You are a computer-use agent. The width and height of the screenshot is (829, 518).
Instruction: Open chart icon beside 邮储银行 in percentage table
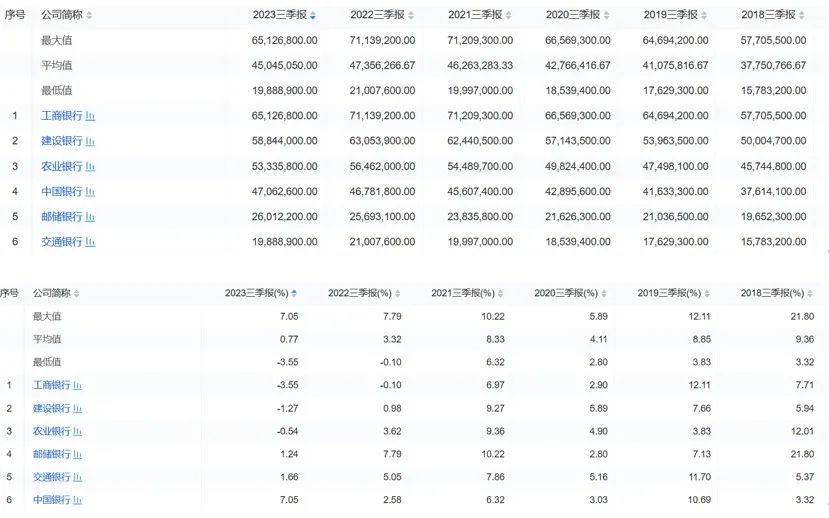pyautogui.click(x=77, y=454)
